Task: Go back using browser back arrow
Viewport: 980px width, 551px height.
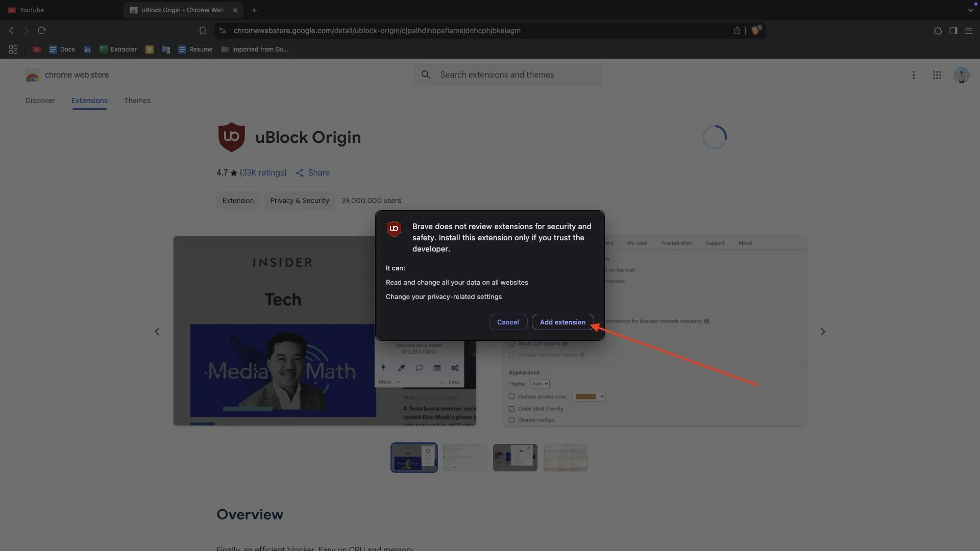Action: coord(11,31)
